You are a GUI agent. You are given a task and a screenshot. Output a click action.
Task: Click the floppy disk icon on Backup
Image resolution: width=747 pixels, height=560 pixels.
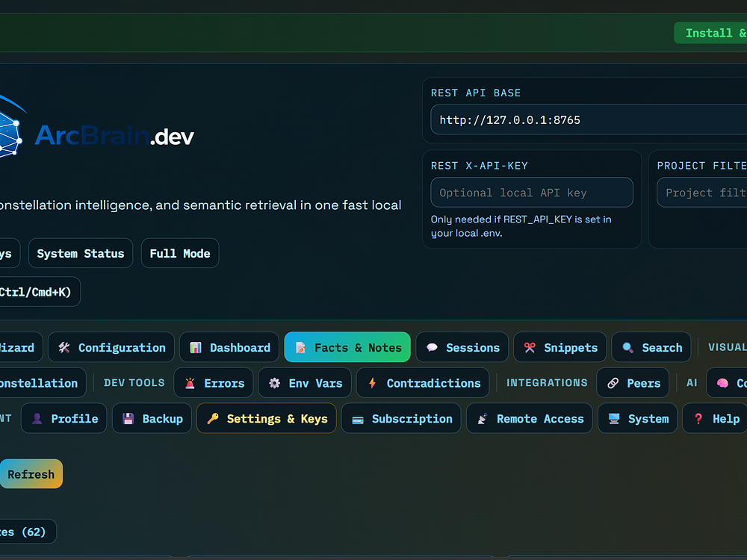click(128, 419)
